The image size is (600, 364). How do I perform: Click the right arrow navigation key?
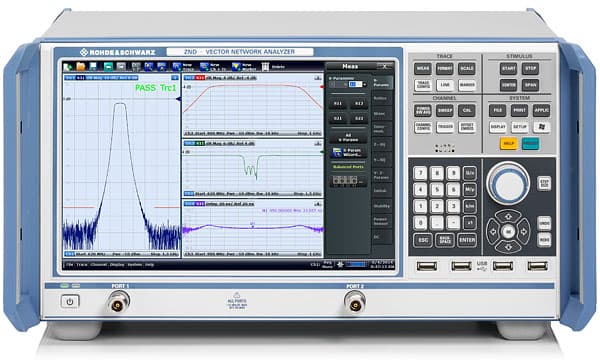(523, 232)
